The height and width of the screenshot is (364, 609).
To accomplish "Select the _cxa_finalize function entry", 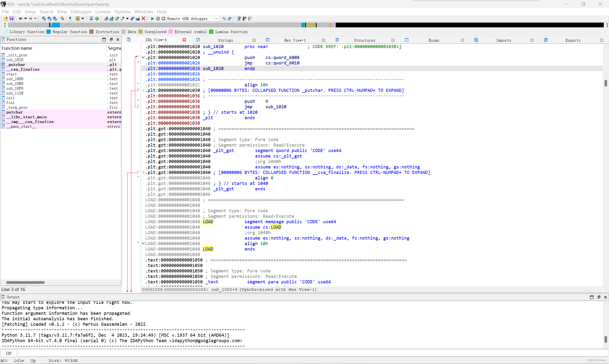I will pyautogui.click(x=23, y=69).
